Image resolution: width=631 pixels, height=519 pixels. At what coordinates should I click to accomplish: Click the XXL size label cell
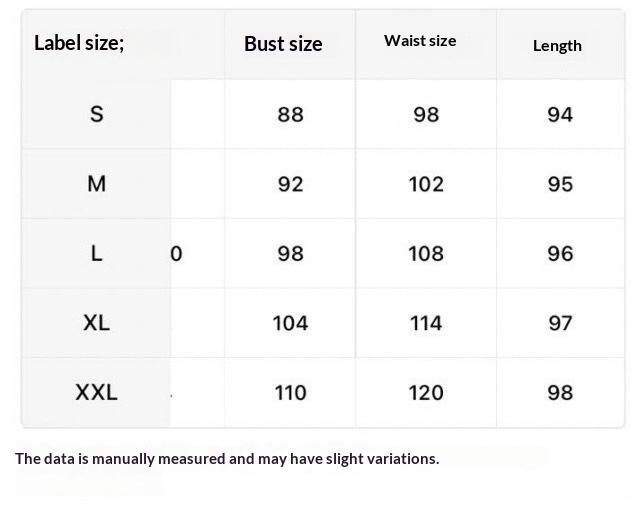(96, 392)
